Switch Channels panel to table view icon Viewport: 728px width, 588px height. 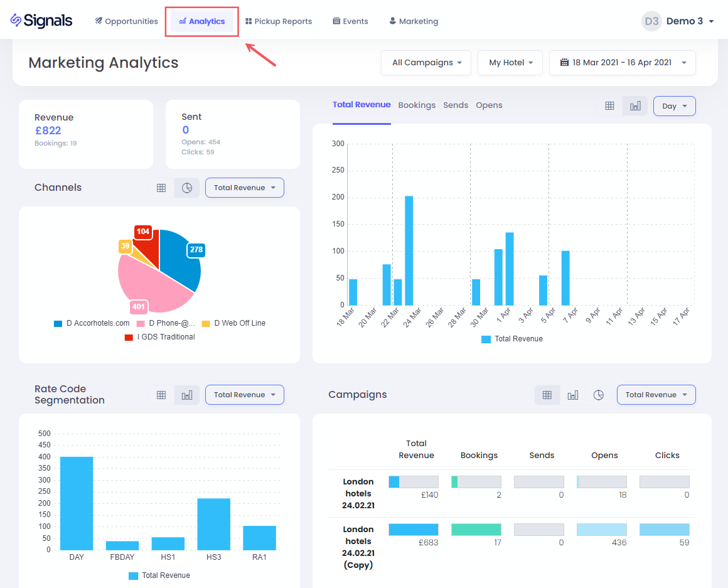coord(161,188)
